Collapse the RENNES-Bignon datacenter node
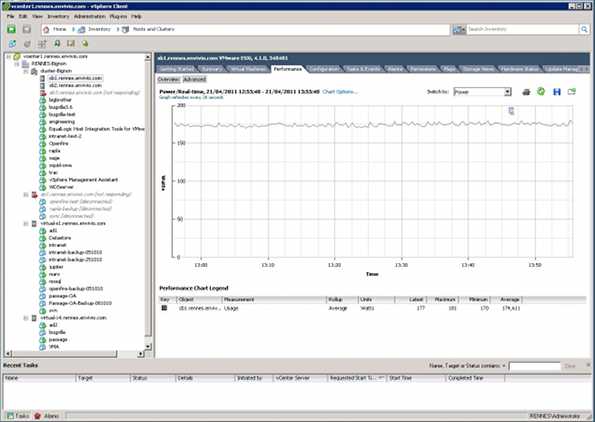 pyautogui.click(x=17, y=64)
